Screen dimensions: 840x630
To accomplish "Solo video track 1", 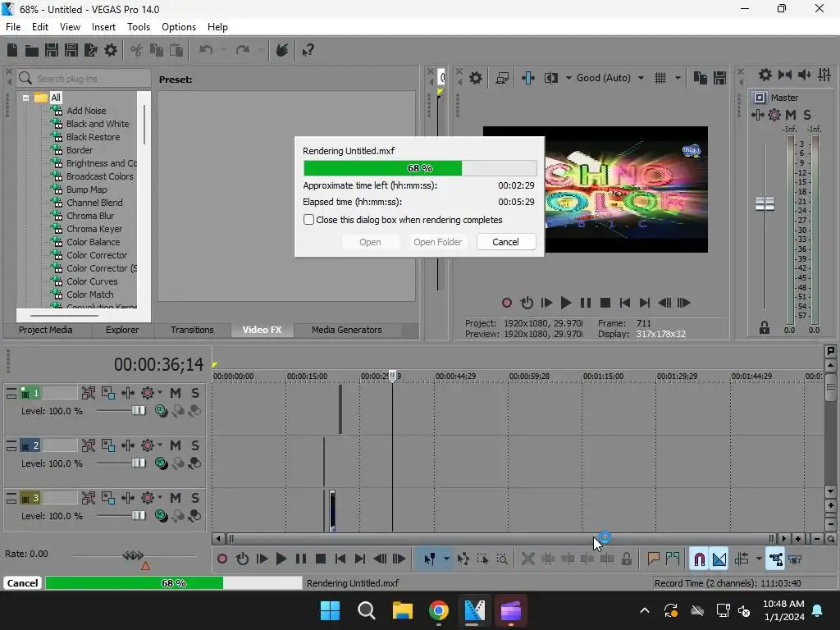I will [x=195, y=393].
